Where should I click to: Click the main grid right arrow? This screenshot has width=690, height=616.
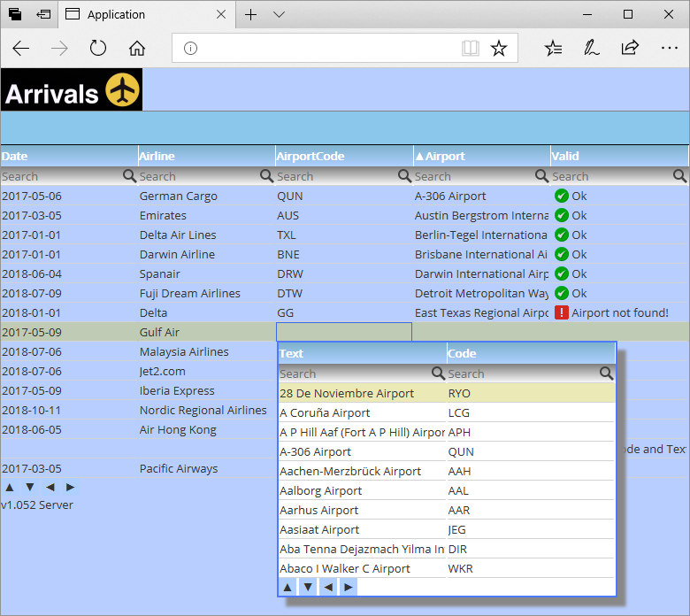tap(70, 487)
